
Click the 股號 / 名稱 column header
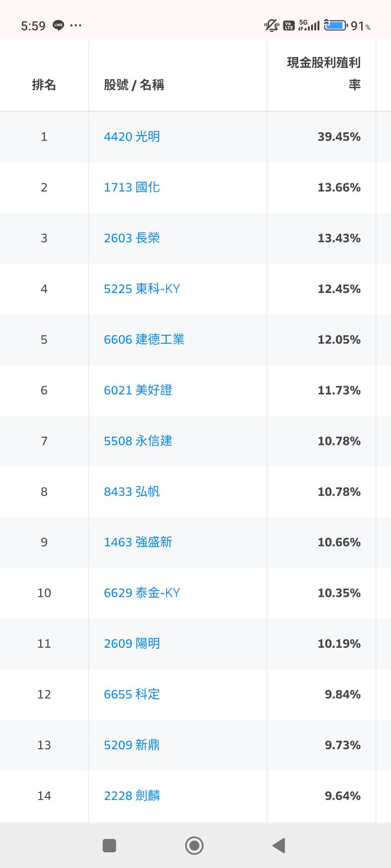[134, 85]
